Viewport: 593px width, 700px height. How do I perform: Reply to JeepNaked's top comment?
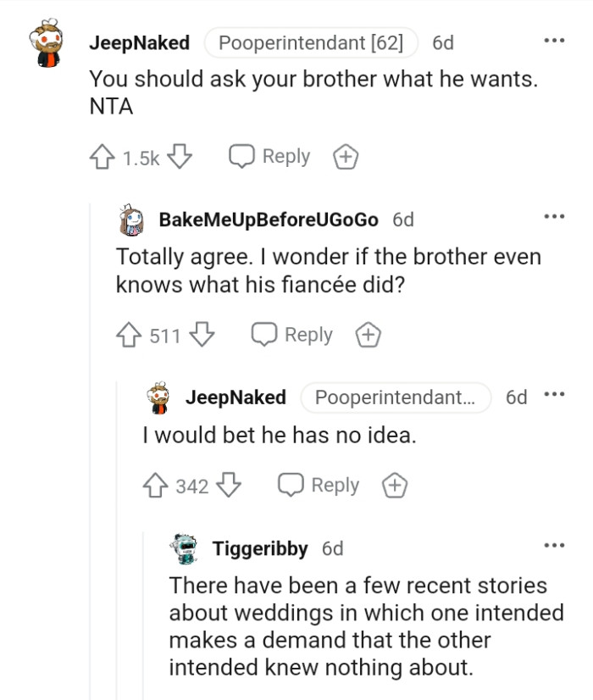click(269, 156)
